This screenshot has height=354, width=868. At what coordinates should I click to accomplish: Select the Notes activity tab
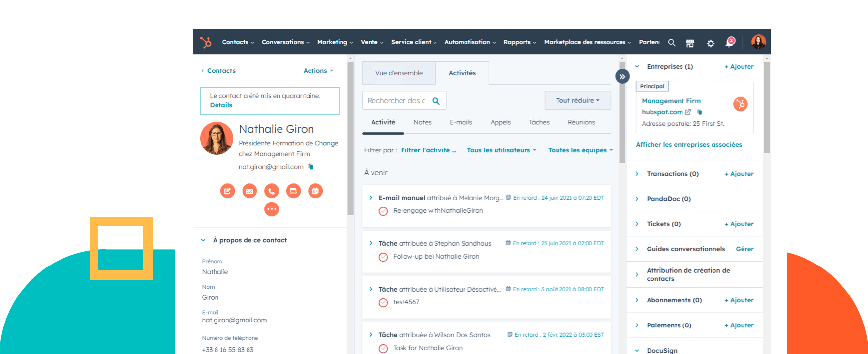422,122
